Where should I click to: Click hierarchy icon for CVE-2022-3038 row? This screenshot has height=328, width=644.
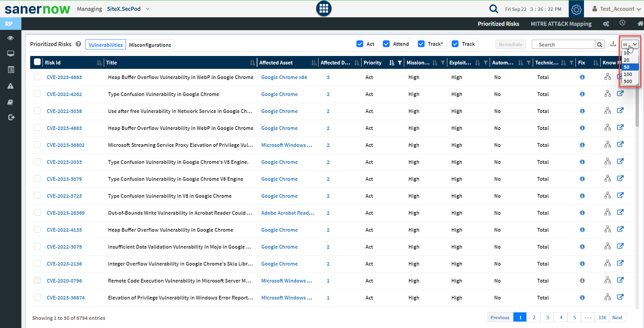tap(608, 111)
